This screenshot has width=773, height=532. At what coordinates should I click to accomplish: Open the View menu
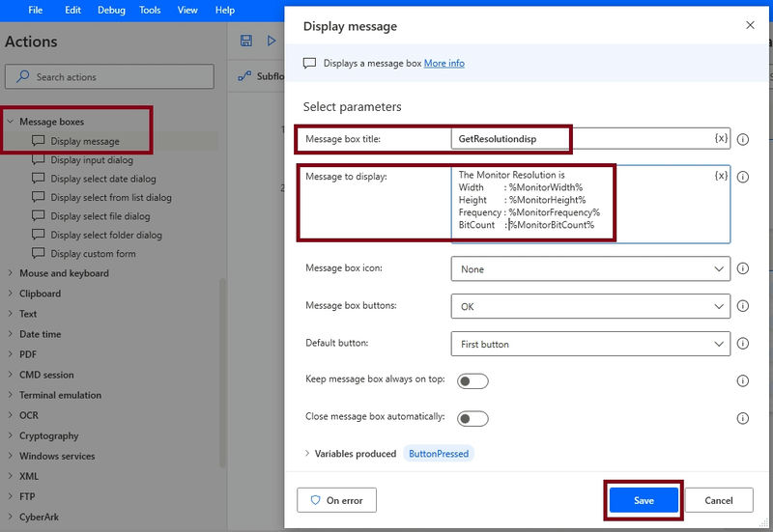[187, 10]
